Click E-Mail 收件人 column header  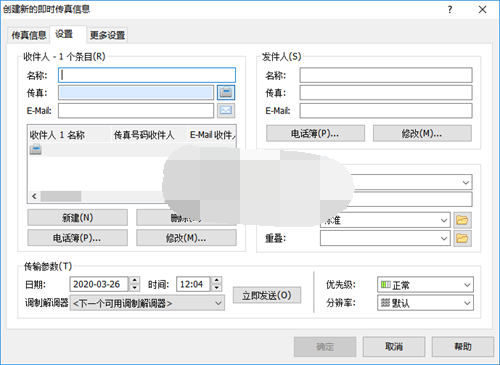[x=212, y=135]
